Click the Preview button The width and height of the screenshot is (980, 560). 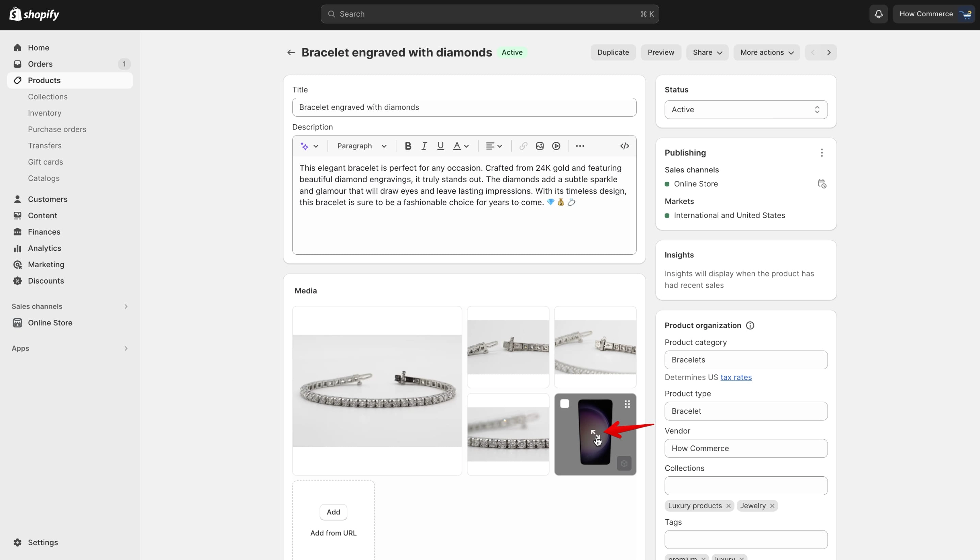660,52
